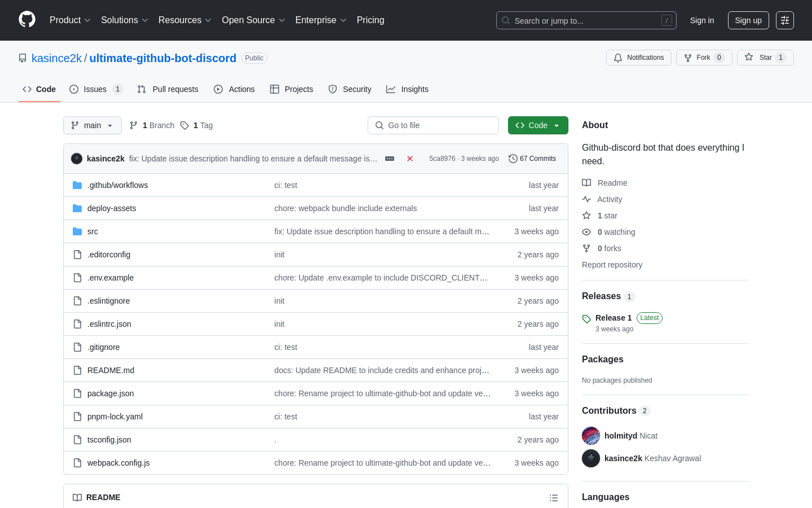Open the kasince2k owner link
The image size is (812, 508).
point(56,58)
